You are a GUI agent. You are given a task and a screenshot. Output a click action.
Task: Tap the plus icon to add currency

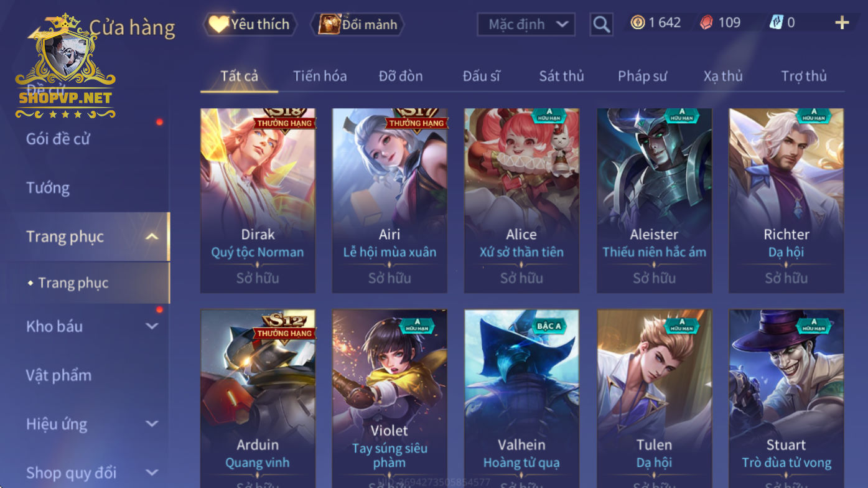coord(842,23)
